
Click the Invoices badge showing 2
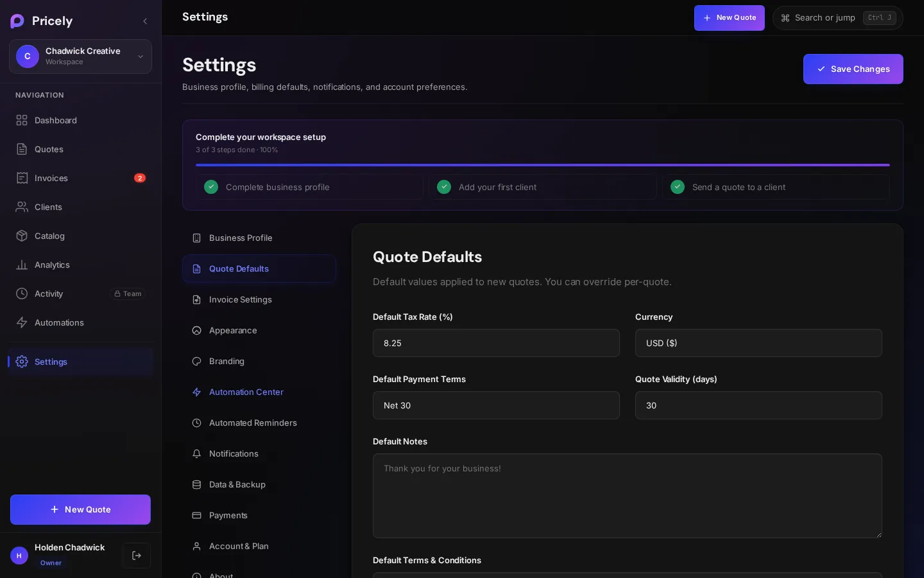[140, 178]
